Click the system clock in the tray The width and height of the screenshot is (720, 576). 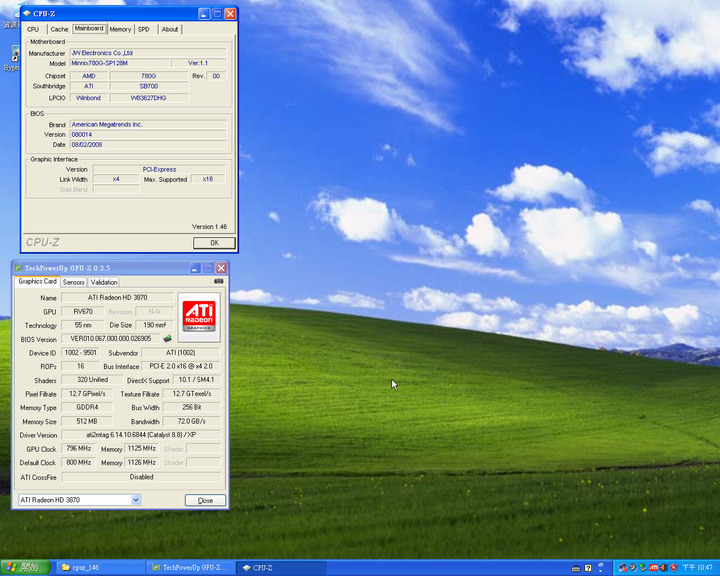697,567
